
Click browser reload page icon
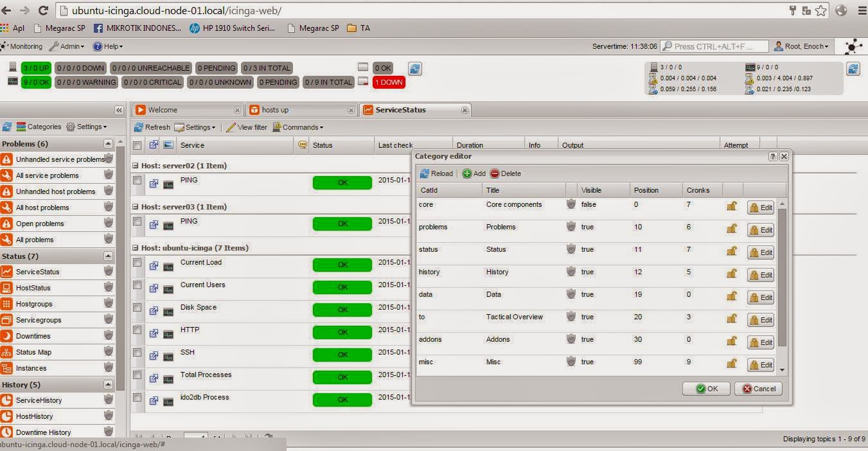point(43,10)
